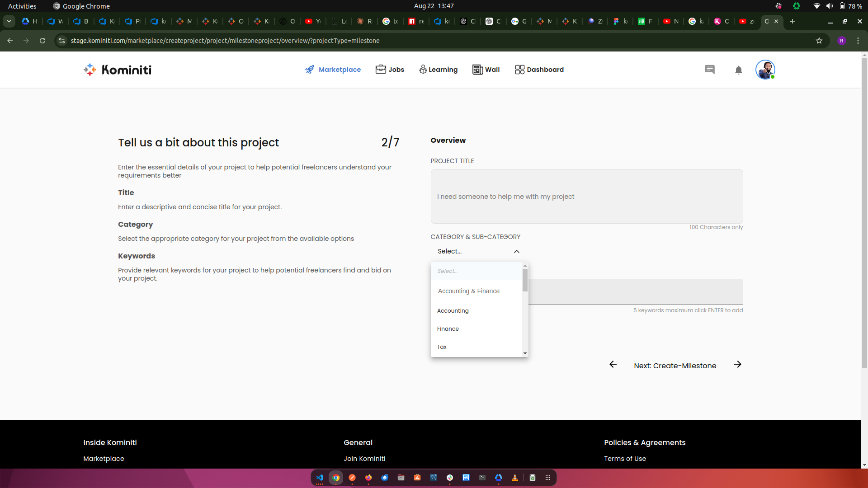Choose Accounting from the dropdown list
This screenshot has height=488, width=868.
click(453, 311)
